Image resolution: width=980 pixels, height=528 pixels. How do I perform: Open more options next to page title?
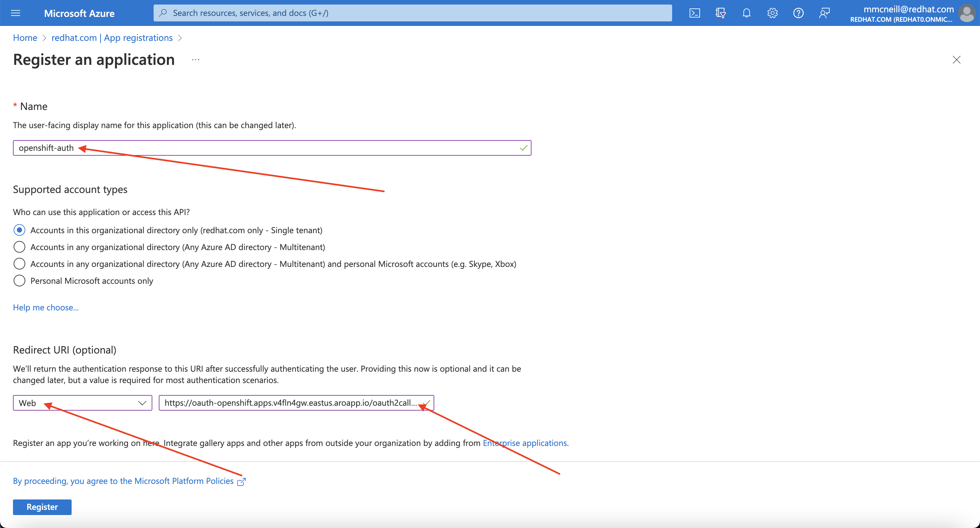tap(195, 60)
